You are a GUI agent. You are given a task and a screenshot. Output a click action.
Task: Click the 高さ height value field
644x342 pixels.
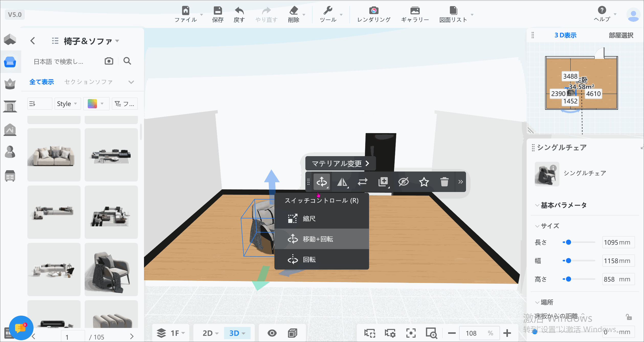pos(618,279)
